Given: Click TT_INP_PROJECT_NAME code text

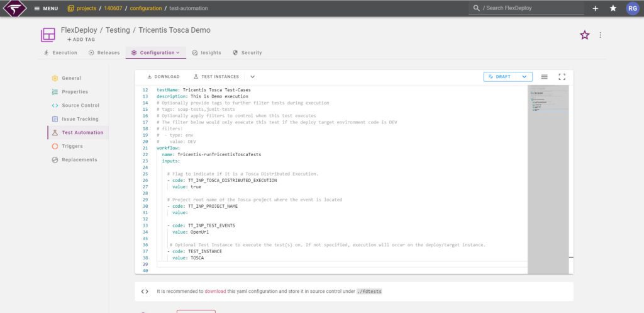Looking at the screenshot, I should click(x=213, y=206).
